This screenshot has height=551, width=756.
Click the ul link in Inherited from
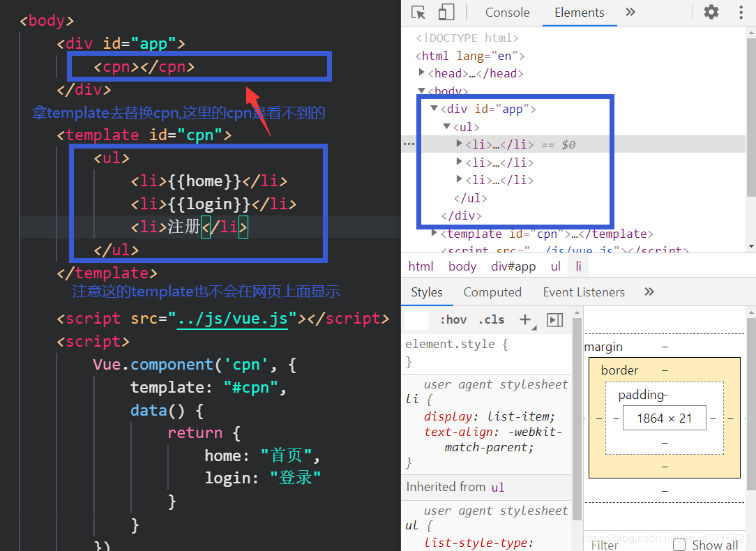click(x=498, y=488)
